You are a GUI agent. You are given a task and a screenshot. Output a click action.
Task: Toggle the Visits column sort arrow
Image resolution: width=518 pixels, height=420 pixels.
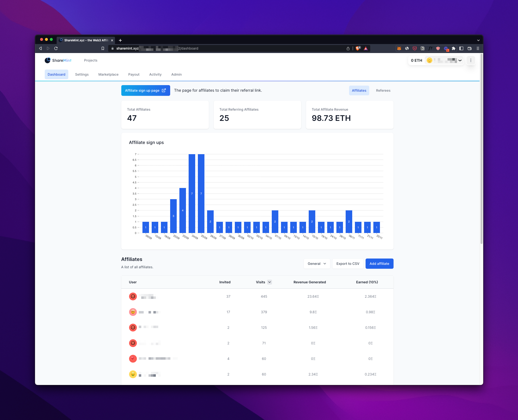pyautogui.click(x=270, y=282)
